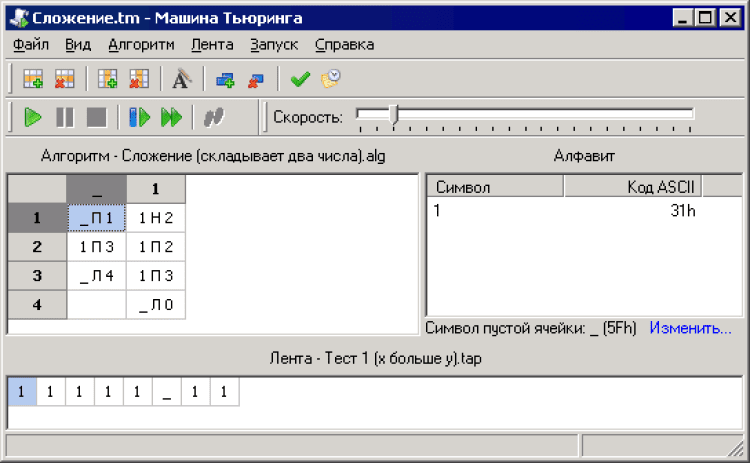The height and width of the screenshot is (463, 750).
Task: Click the delete row toolbar icon
Action: [x=65, y=79]
